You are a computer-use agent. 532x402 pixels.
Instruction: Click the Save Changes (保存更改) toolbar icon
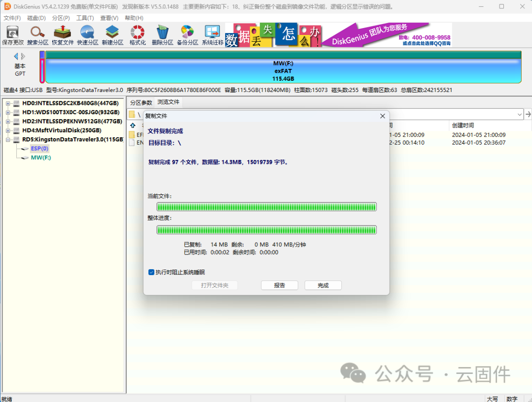(x=13, y=35)
